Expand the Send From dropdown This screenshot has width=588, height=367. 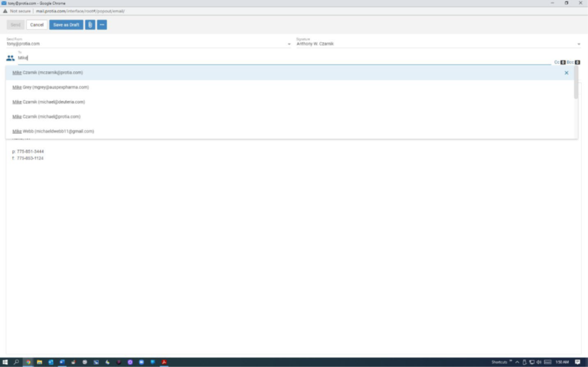[289, 44]
